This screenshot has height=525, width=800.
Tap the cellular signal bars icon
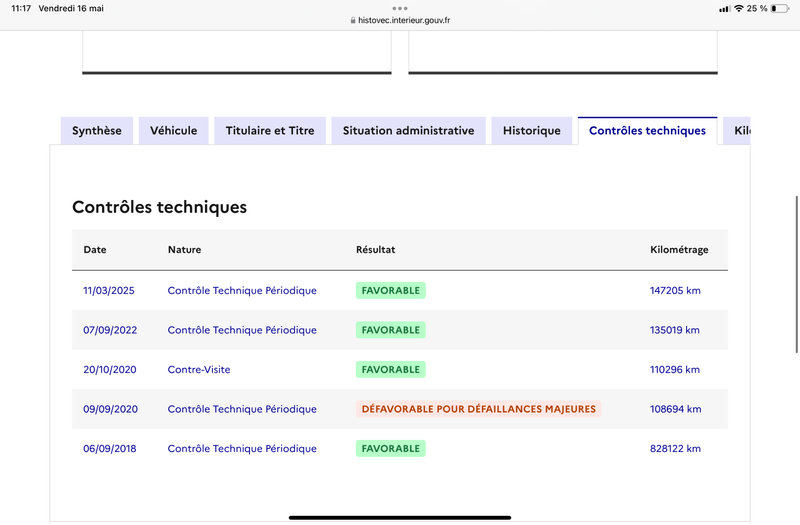tap(724, 8)
